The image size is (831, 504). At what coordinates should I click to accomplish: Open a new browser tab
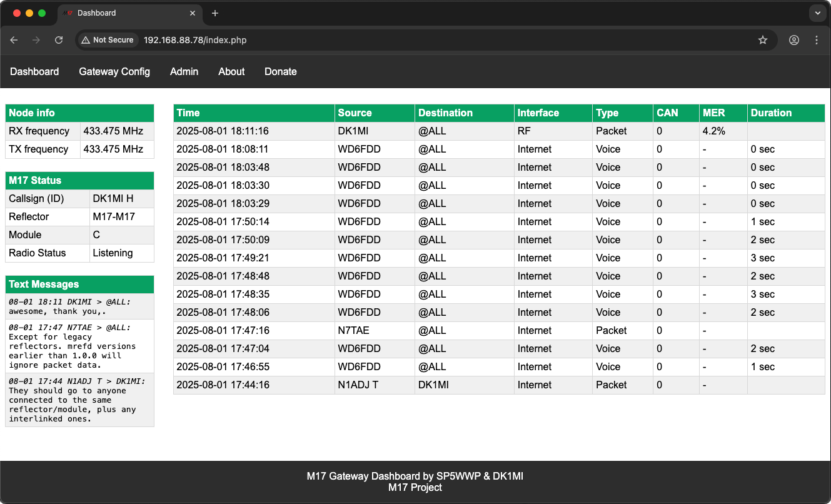(215, 13)
